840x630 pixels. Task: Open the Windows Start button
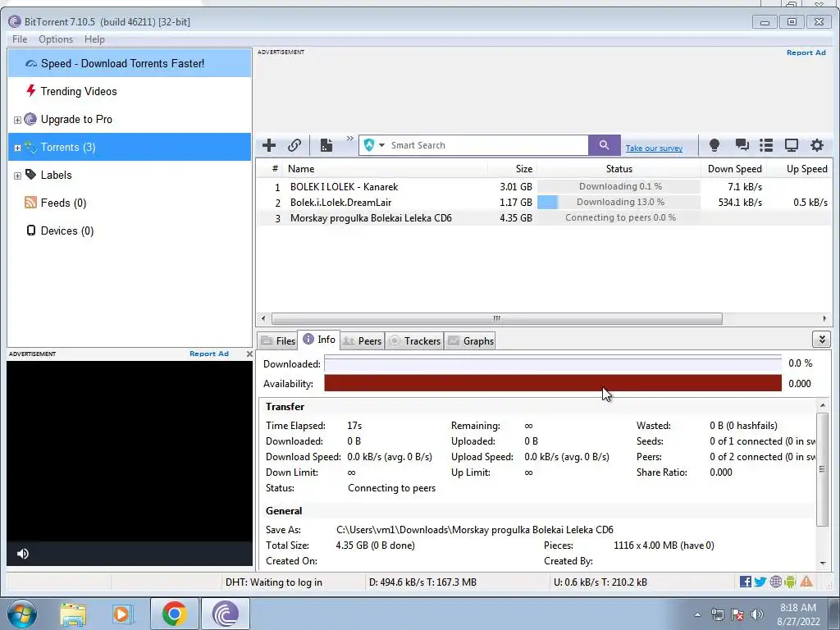tap(21, 614)
